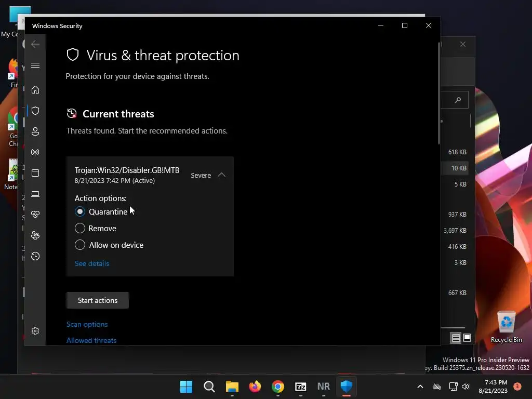The height and width of the screenshot is (399, 532).
Task: Open network tray icon
Action: (453, 387)
